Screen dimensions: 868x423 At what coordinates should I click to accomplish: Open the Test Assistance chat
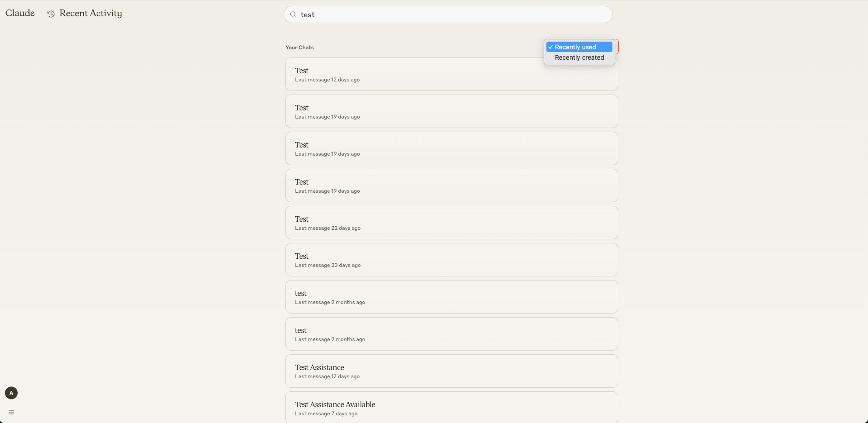[x=451, y=371]
